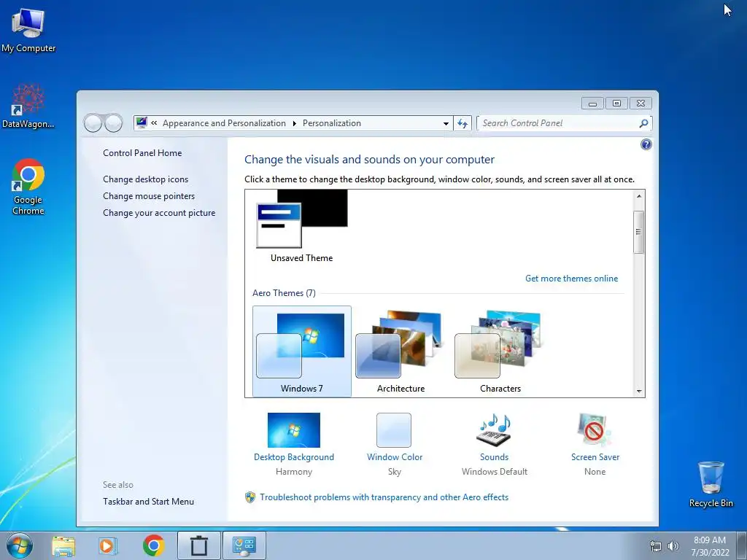Open Google Chrome desktop shortcut
747x560 pixels.
pyautogui.click(x=28, y=186)
